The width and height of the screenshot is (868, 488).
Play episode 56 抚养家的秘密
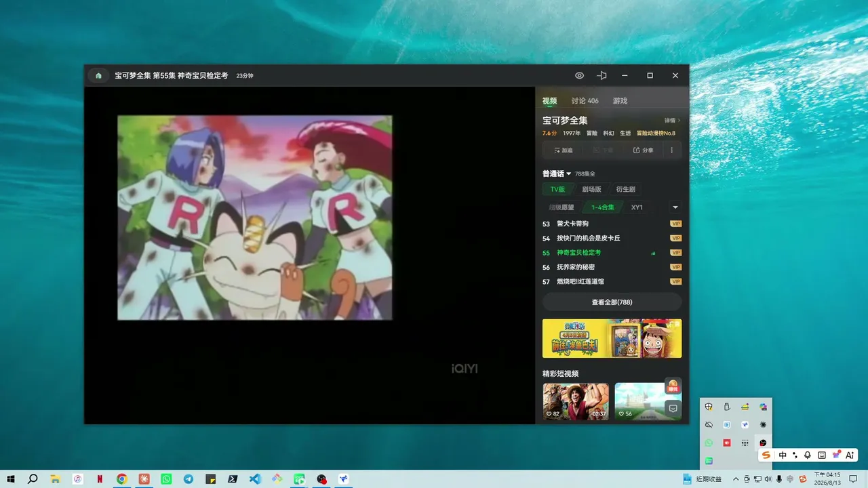click(x=612, y=267)
